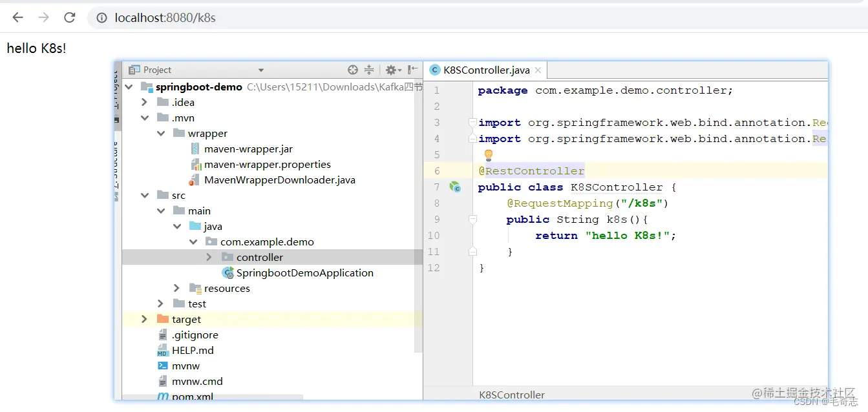Open the site information icon in address bar
Screen dimensions: 868x412
tap(101, 18)
